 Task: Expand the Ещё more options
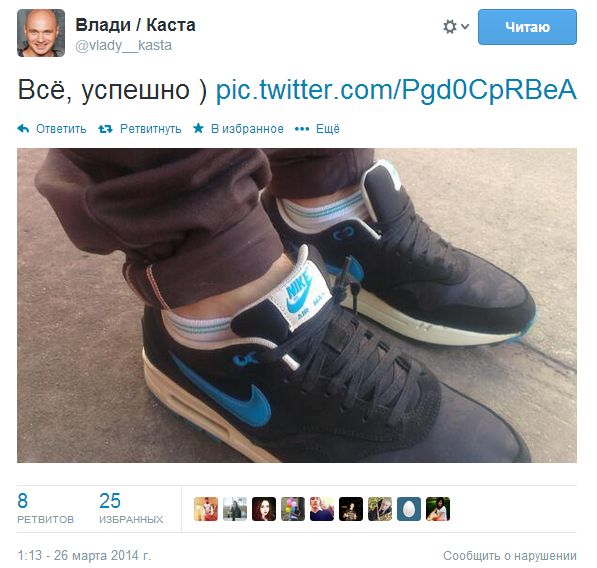click(x=328, y=129)
